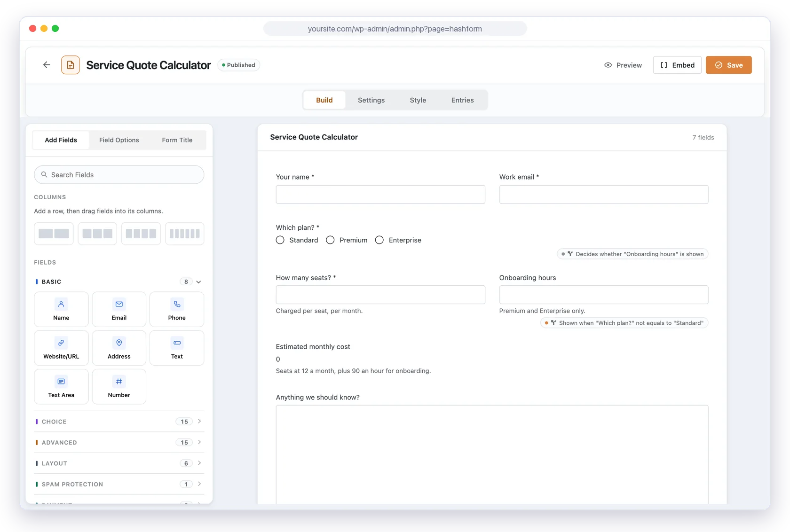Select the Add Fields tab
Image resolution: width=790 pixels, height=532 pixels.
(61, 140)
